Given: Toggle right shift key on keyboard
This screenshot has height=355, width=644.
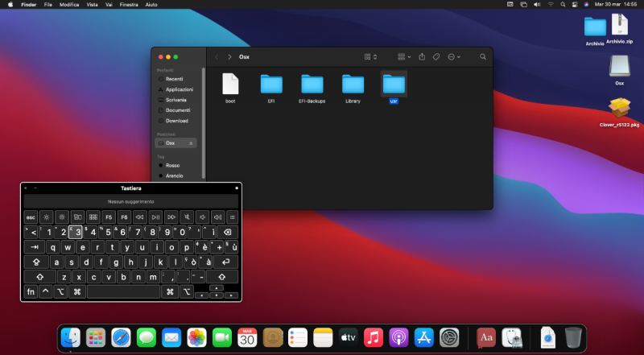Looking at the screenshot, I should tap(222, 277).
